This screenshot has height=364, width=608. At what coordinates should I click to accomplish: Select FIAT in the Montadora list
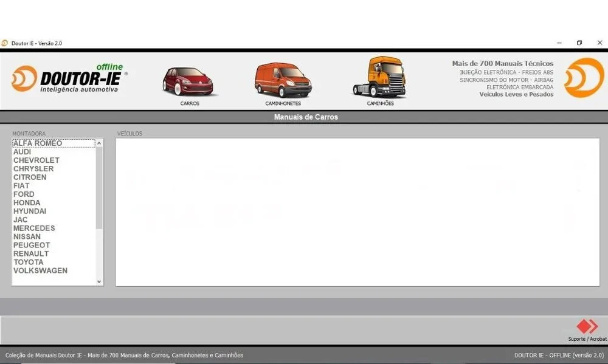click(21, 186)
